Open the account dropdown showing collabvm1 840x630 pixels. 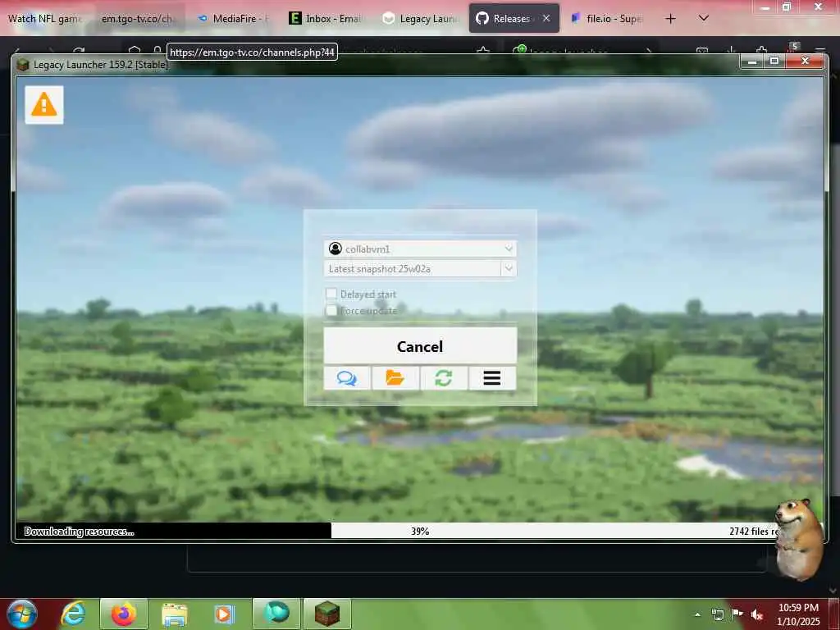pos(420,249)
